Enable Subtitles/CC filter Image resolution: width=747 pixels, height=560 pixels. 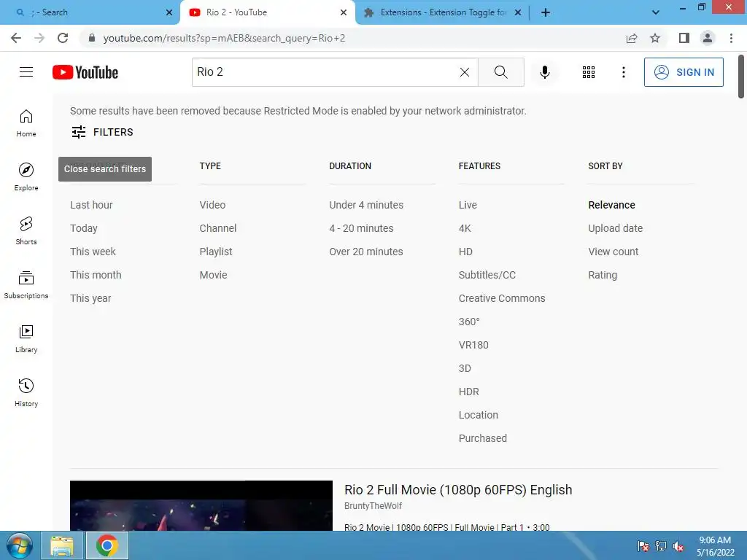(x=487, y=275)
